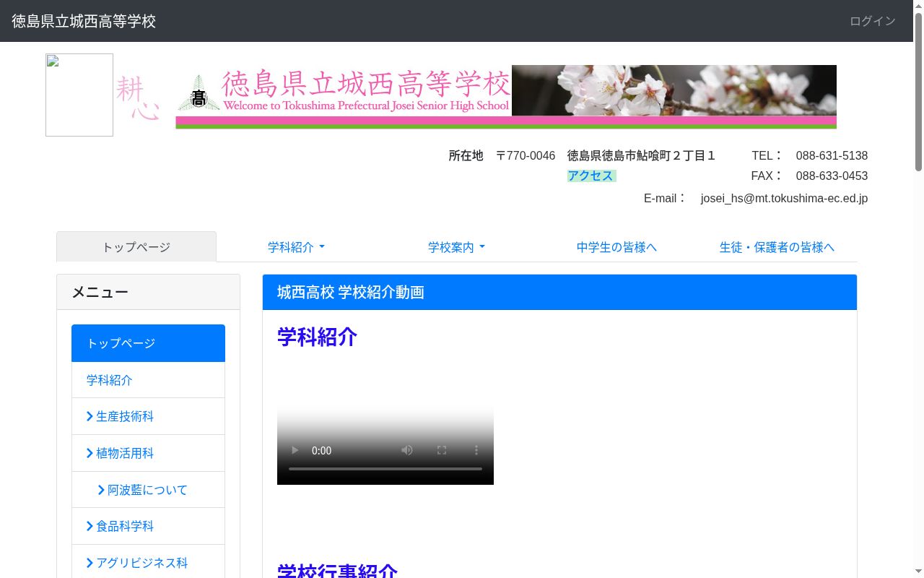
Task: Click the chevron icon beside 植物活用科
Action: click(90, 453)
